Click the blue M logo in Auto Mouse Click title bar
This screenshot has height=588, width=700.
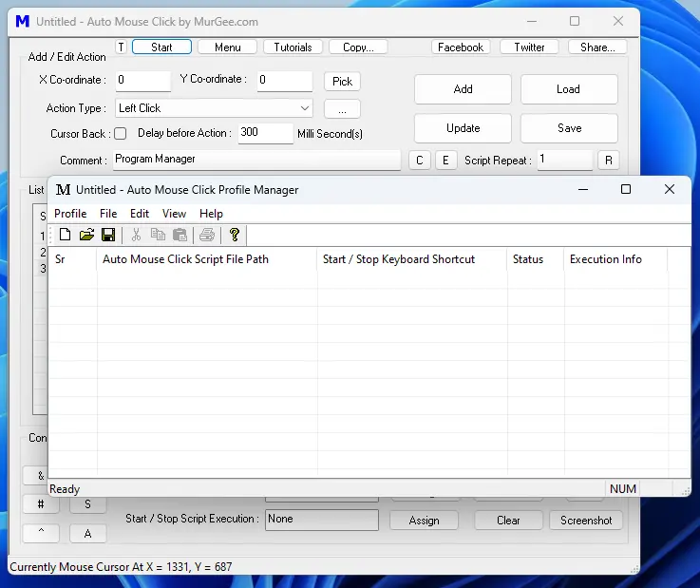tap(23, 22)
